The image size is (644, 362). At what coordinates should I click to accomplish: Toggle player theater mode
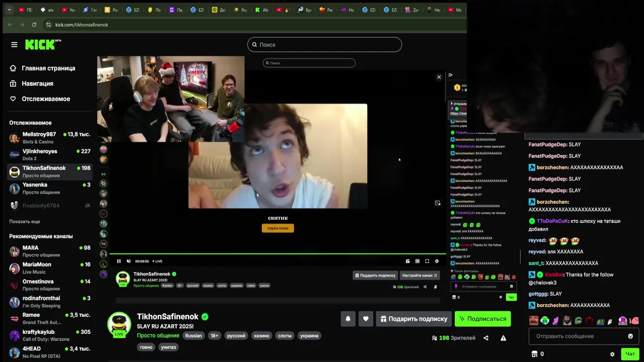click(x=417, y=261)
